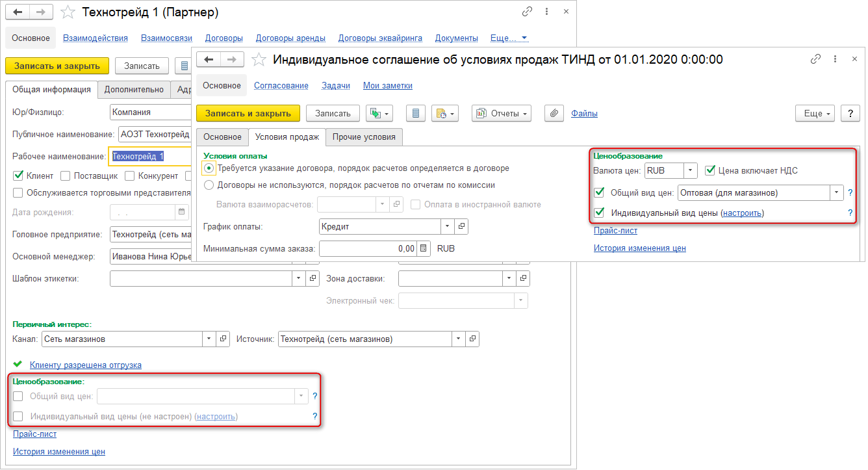The image size is (868, 470).
Task: Open vertical dots menu of the соглашение window
Action: tap(836, 59)
